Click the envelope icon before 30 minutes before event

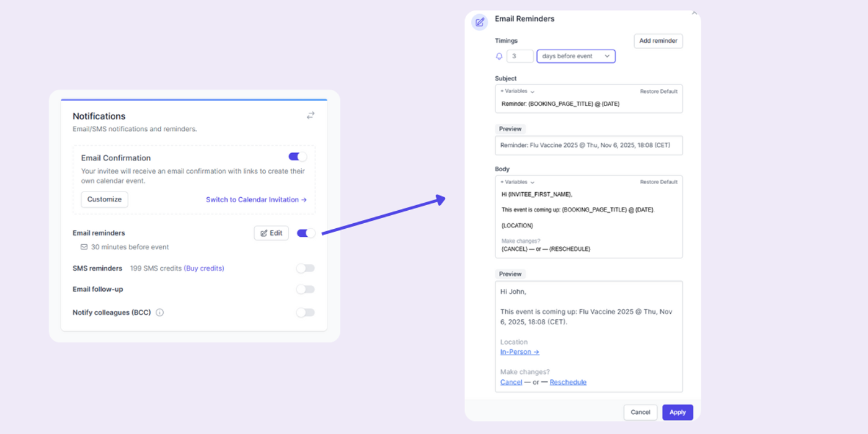83,246
